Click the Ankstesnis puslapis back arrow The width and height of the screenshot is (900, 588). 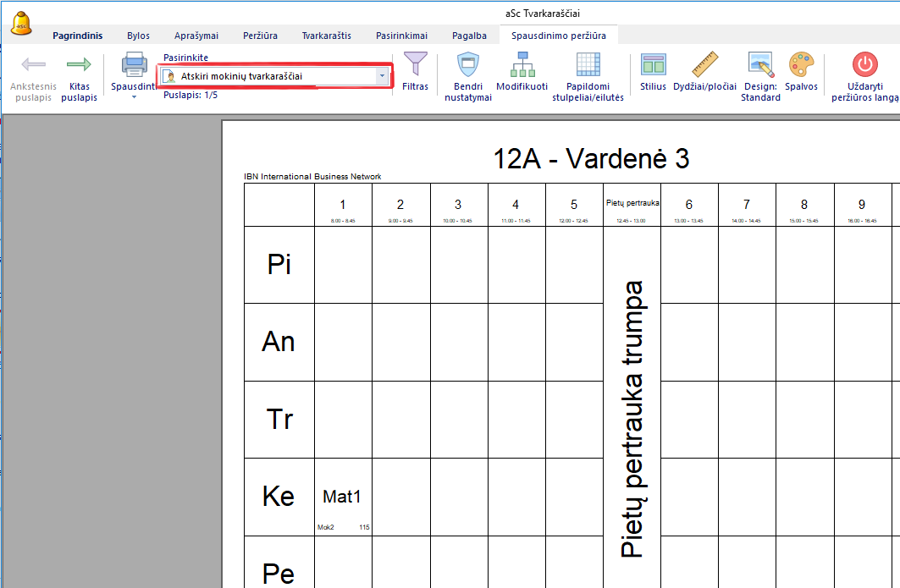pos(33,65)
